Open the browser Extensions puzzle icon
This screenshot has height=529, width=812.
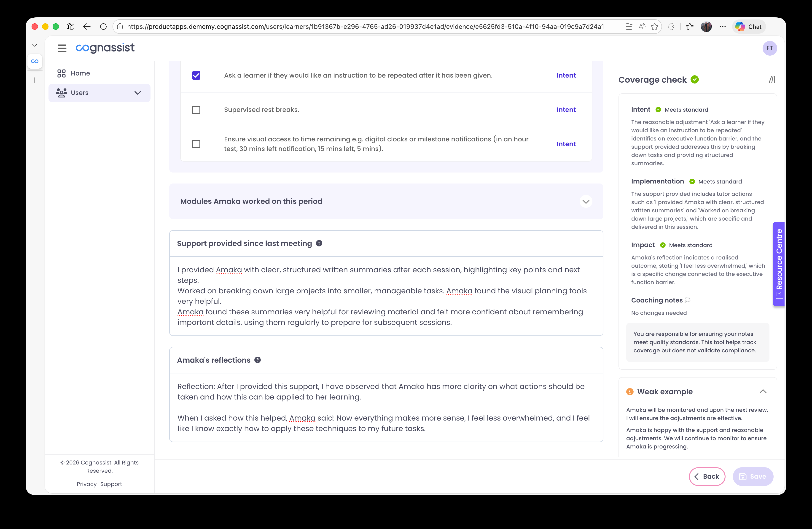(x=671, y=27)
